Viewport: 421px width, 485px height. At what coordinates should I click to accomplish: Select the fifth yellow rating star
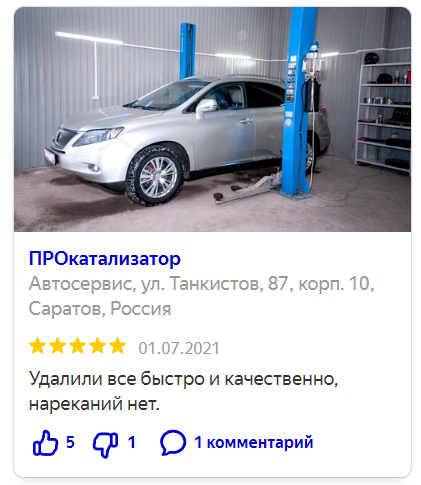point(117,346)
